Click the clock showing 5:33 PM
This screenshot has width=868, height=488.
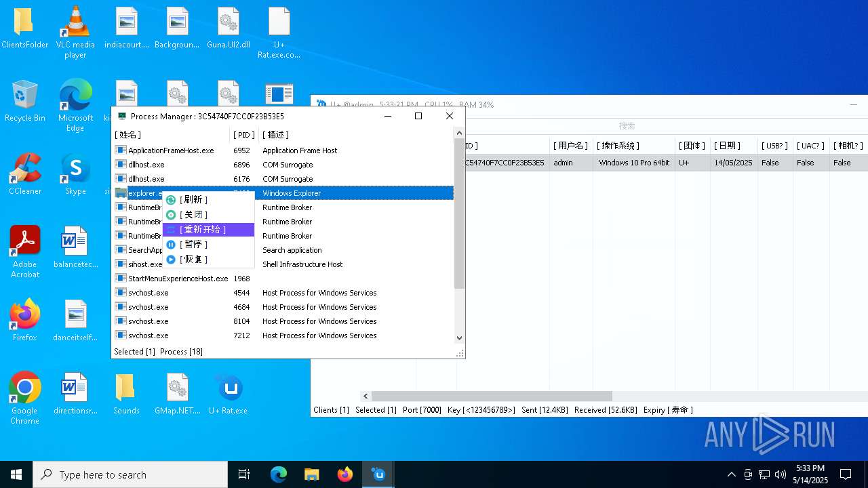pyautogui.click(x=810, y=474)
